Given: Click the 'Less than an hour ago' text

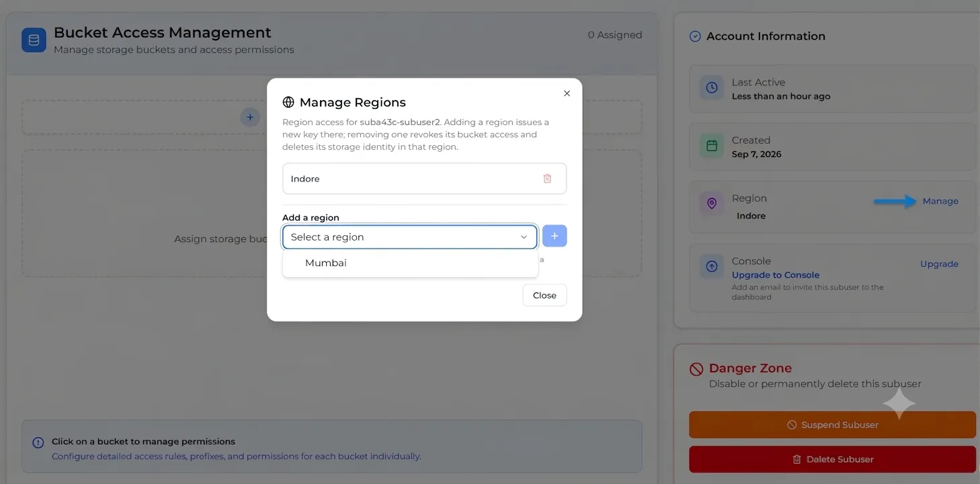Looking at the screenshot, I should (x=781, y=96).
